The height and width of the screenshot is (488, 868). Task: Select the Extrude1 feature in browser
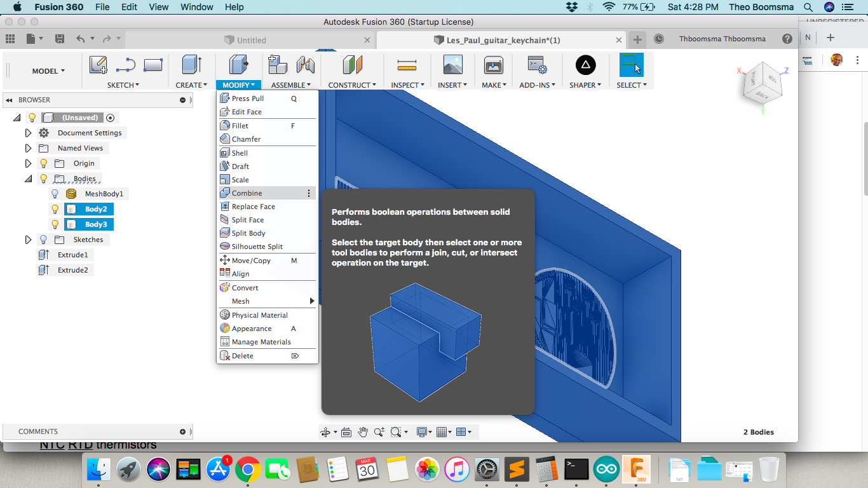click(72, 255)
